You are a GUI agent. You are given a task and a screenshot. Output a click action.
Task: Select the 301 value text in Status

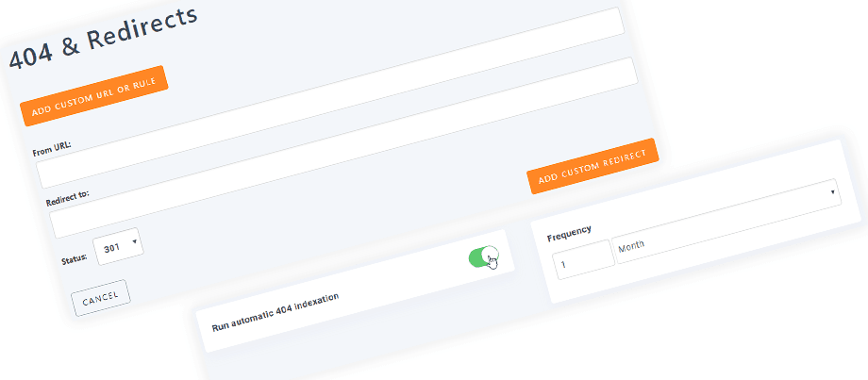pos(112,248)
